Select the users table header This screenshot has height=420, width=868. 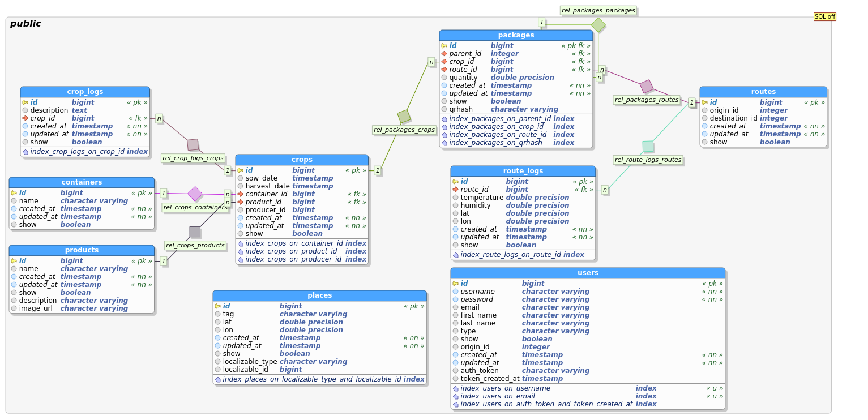pos(588,273)
